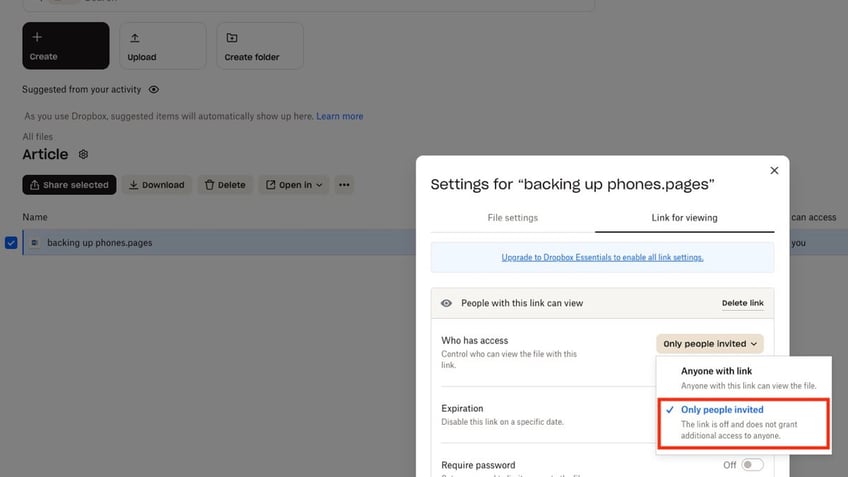
Task: Open Upgrade to Dropbox Essentials link
Action: [602, 257]
